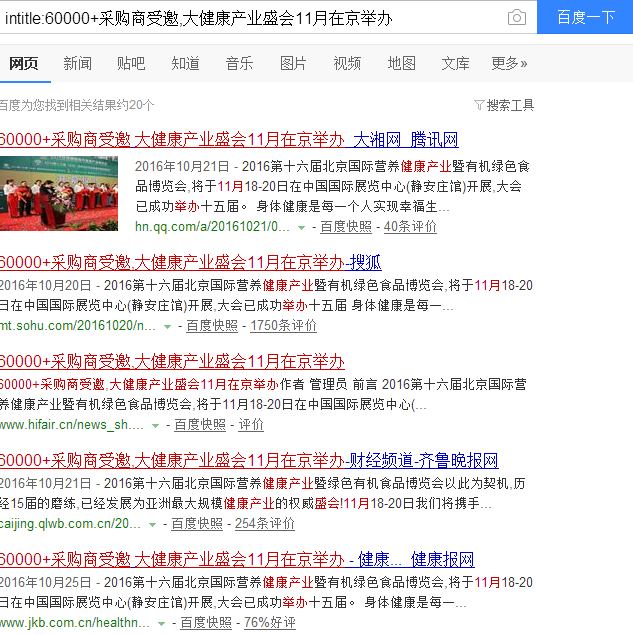Open the 254条评价 reviews link
The image size is (633, 635).
264,524
